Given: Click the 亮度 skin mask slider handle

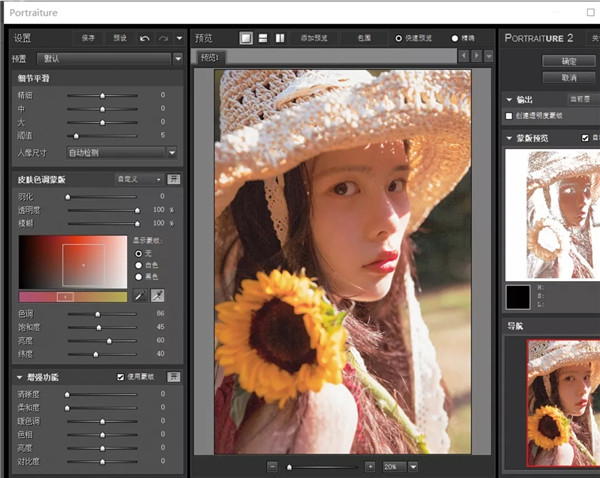Looking at the screenshot, I should [109, 341].
